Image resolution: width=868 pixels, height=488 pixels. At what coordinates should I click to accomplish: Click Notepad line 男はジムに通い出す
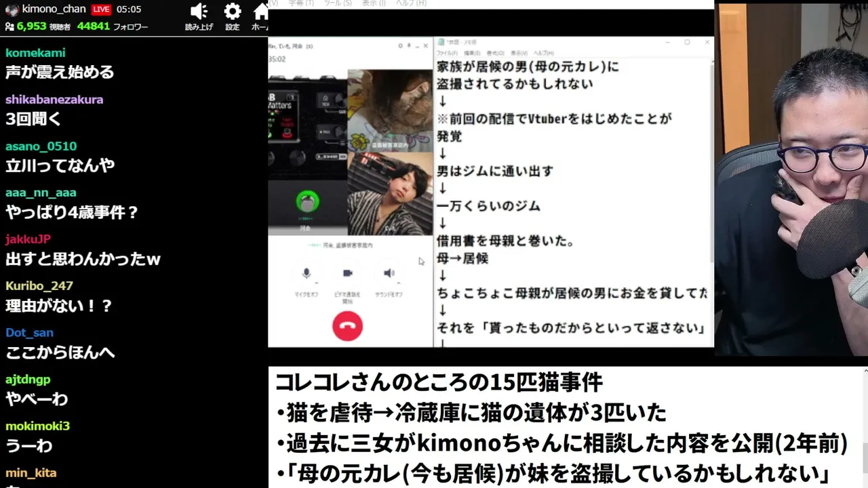click(x=495, y=171)
